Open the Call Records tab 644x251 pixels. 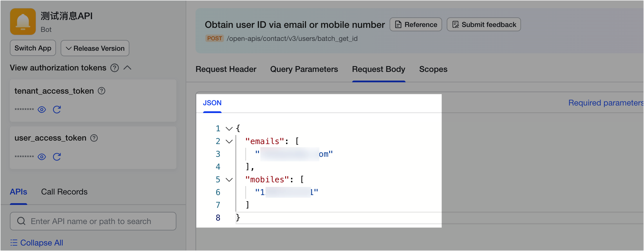point(64,192)
